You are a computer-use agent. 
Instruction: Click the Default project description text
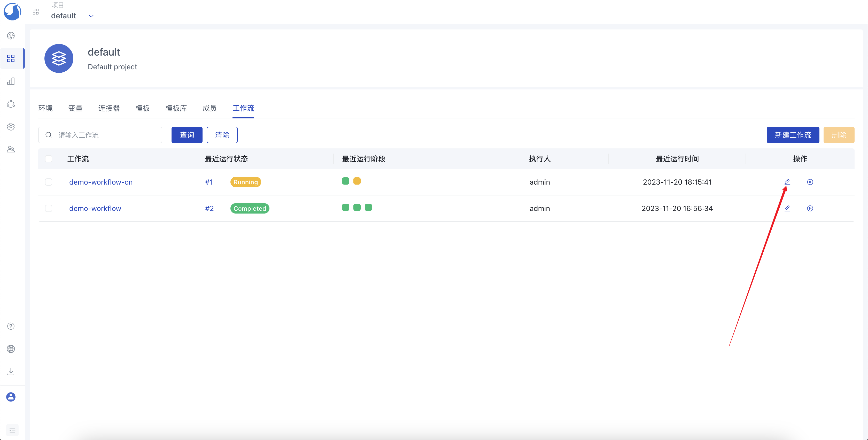[x=112, y=67]
